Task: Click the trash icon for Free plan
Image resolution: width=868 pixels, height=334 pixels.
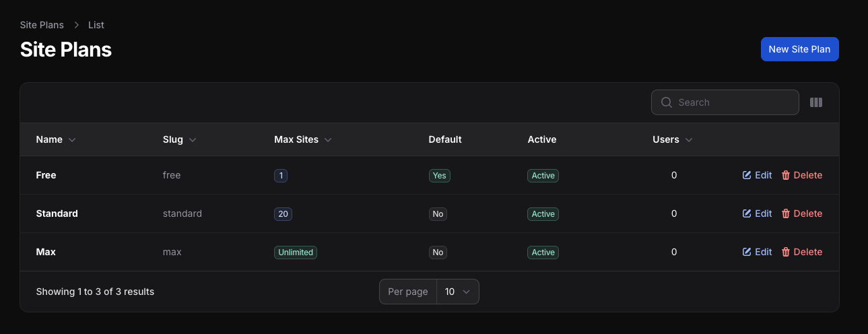Action: point(785,175)
